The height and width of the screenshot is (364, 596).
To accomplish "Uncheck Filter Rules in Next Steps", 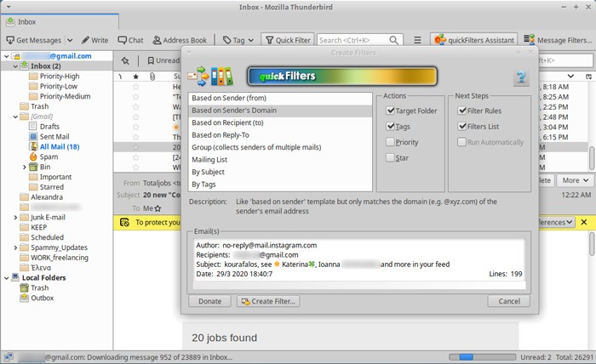I will [x=461, y=111].
